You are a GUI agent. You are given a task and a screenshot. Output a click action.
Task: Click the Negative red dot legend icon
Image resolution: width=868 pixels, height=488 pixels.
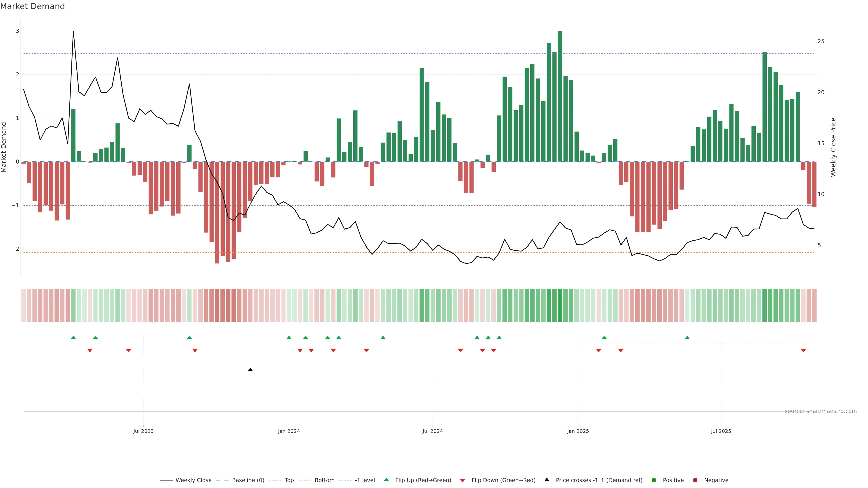[695, 480]
